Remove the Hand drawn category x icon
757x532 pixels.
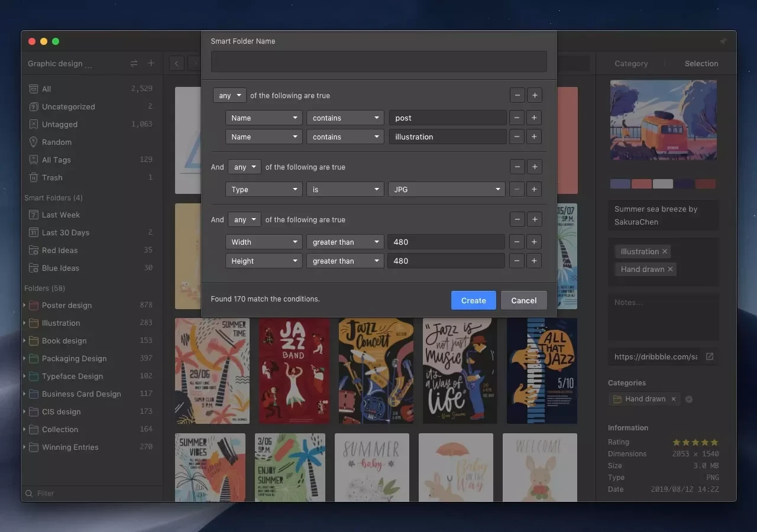pos(673,399)
